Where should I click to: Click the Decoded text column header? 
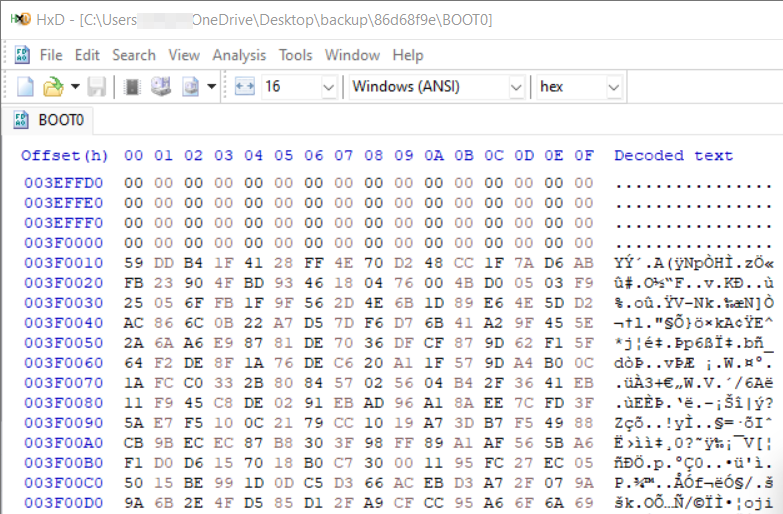673,155
